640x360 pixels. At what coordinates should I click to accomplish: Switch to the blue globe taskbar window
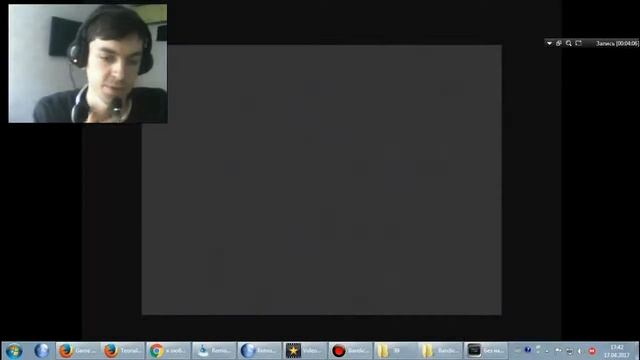(259, 351)
